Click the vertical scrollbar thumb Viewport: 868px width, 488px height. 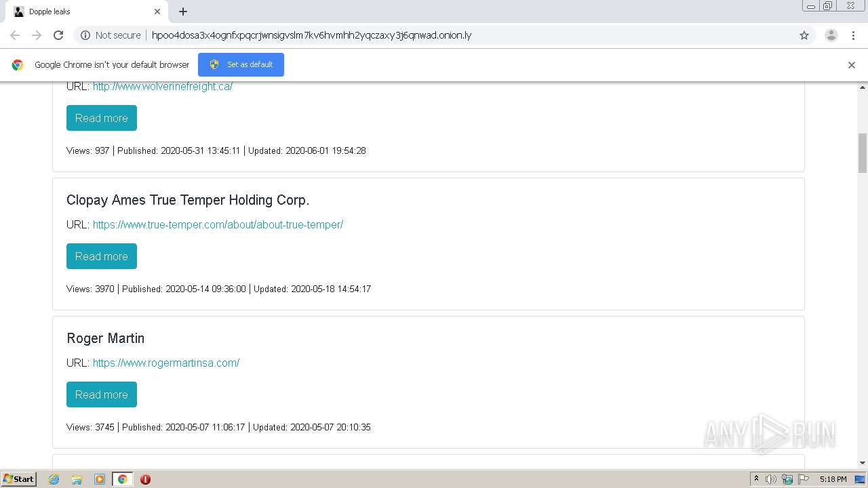point(863,152)
